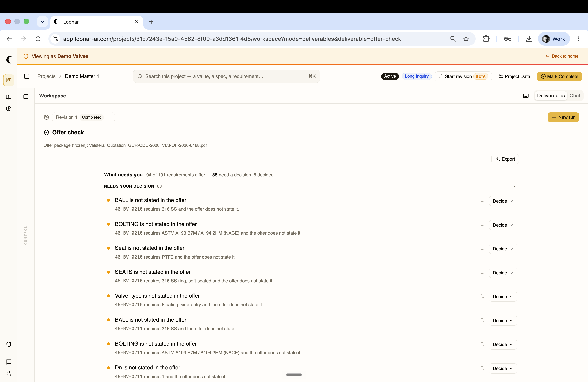Click the Loonar crescent logo in sidebar
This screenshot has width=588, height=382.
(x=9, y=60)
